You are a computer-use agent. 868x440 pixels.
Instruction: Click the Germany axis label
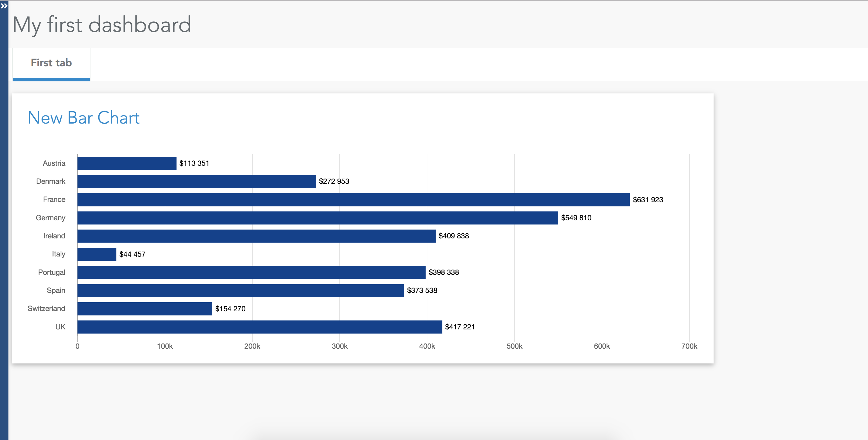[51, 218]
